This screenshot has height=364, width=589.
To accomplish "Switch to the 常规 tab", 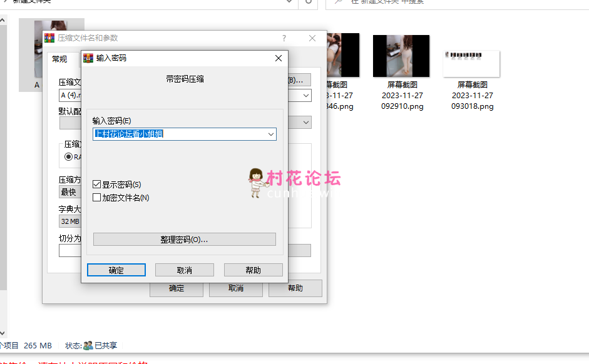I will tap(59, 59).
